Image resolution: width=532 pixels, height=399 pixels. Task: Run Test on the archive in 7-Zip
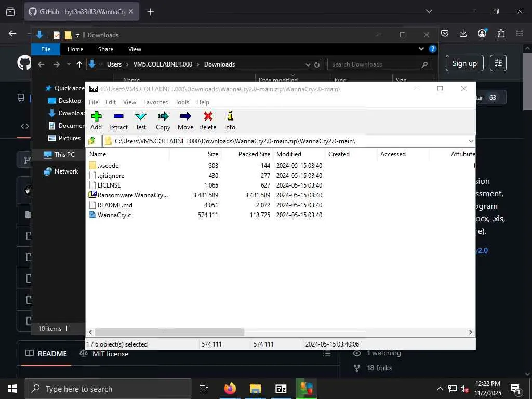141,121
